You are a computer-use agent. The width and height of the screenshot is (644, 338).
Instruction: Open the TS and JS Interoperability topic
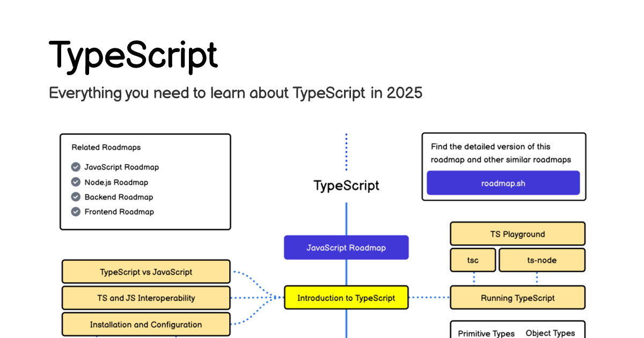pos(146,298)
